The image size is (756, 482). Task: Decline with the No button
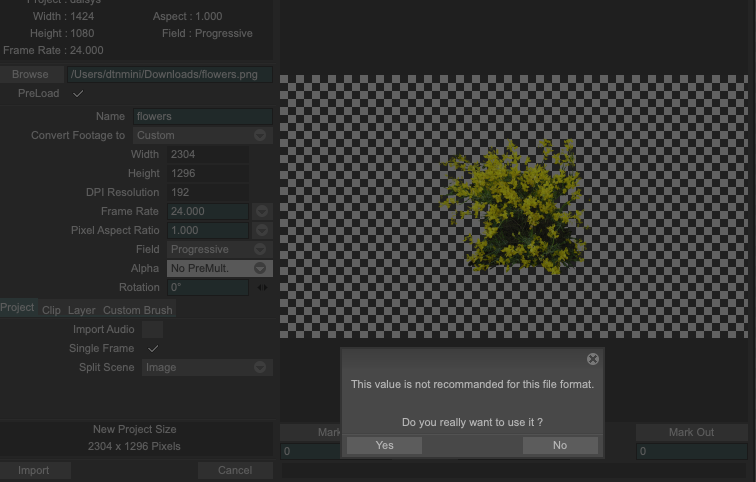click(560, 445)
